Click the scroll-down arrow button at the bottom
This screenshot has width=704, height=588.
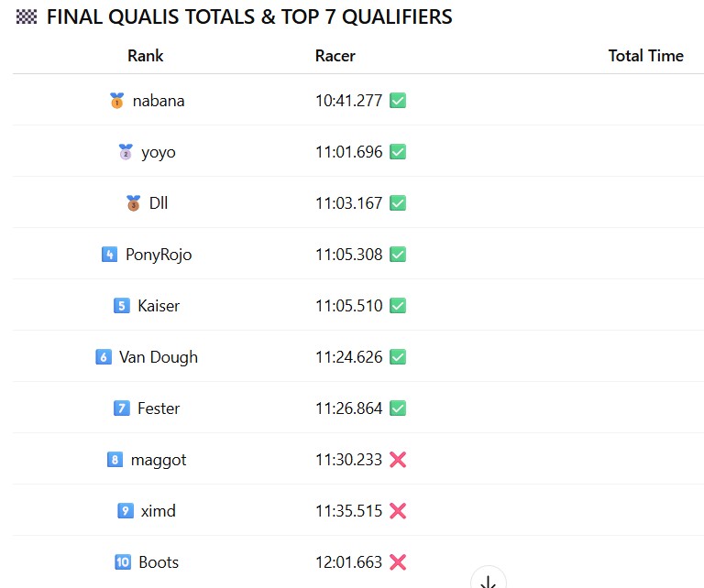pos(489,581)
